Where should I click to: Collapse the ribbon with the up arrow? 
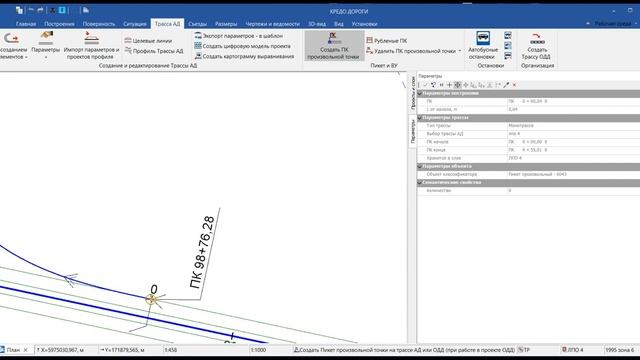point(588,24)
